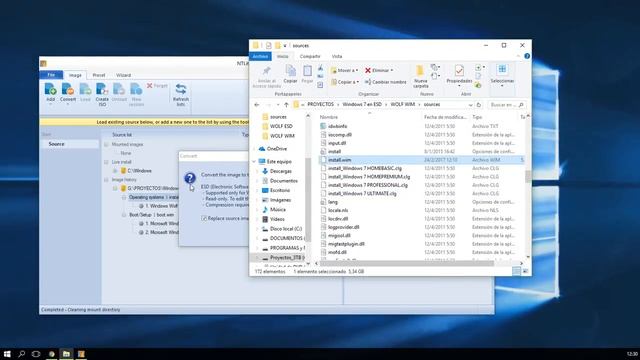Click the Explorer Up arrow
The width and height of the screenshot is (640, 360).
[x=286, y=105]
